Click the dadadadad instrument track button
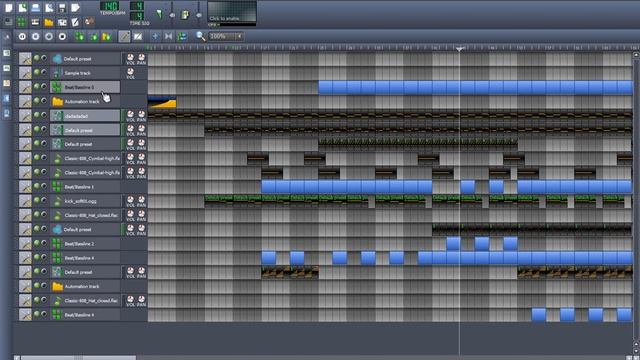 85,116
